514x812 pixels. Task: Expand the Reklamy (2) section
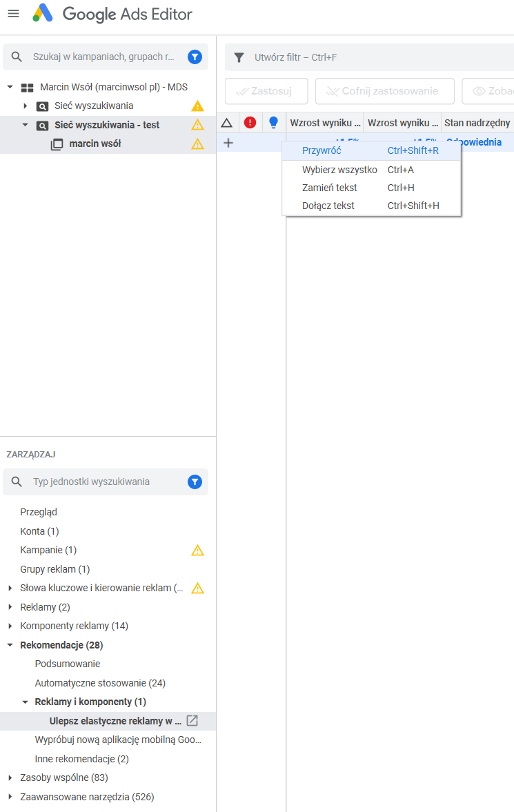point(10,607)
